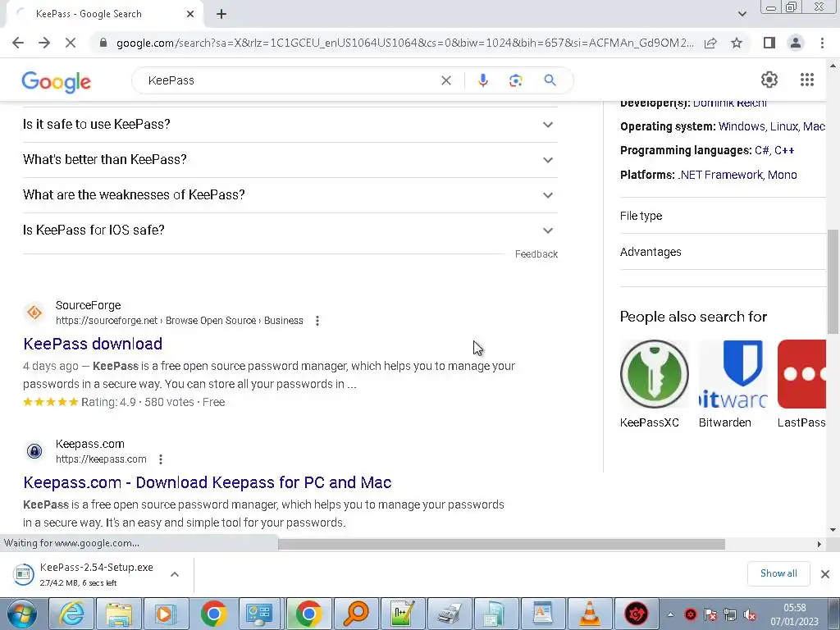Screen dimensions: 840x630
Task: Open the Windows Start menu
Action: click(22, 614)
